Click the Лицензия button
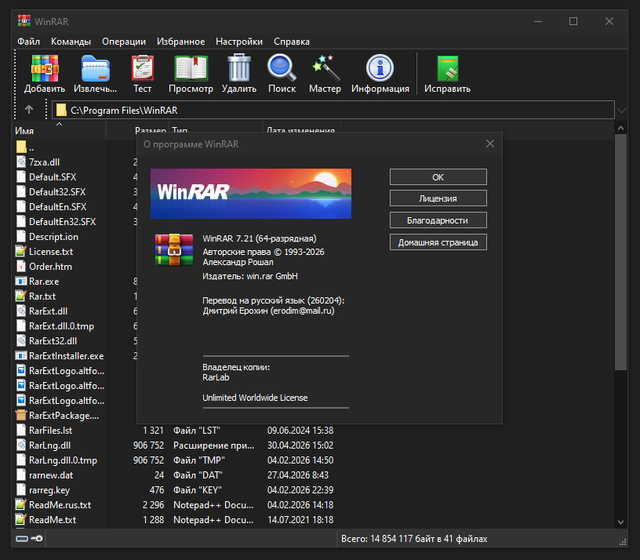This screenshot has height=560, width=640. pyautogui.click(x=438, y=199)
